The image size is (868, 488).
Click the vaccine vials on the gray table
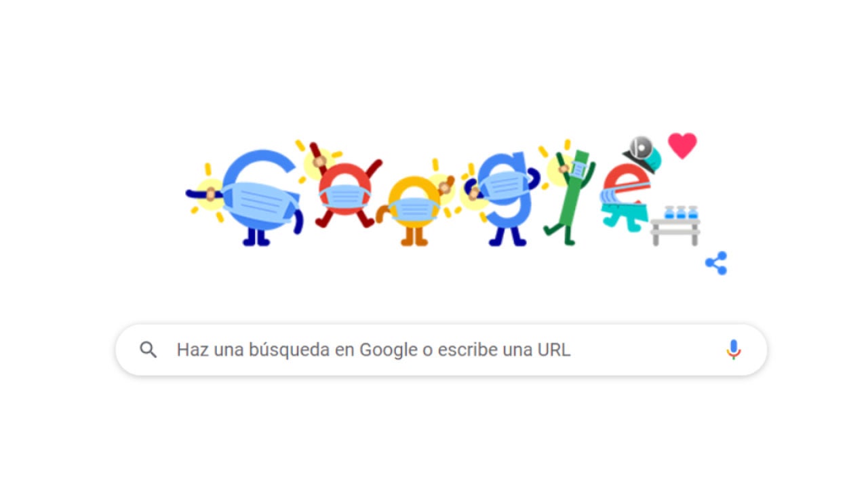pyautogui.click(x=681, y=213)
